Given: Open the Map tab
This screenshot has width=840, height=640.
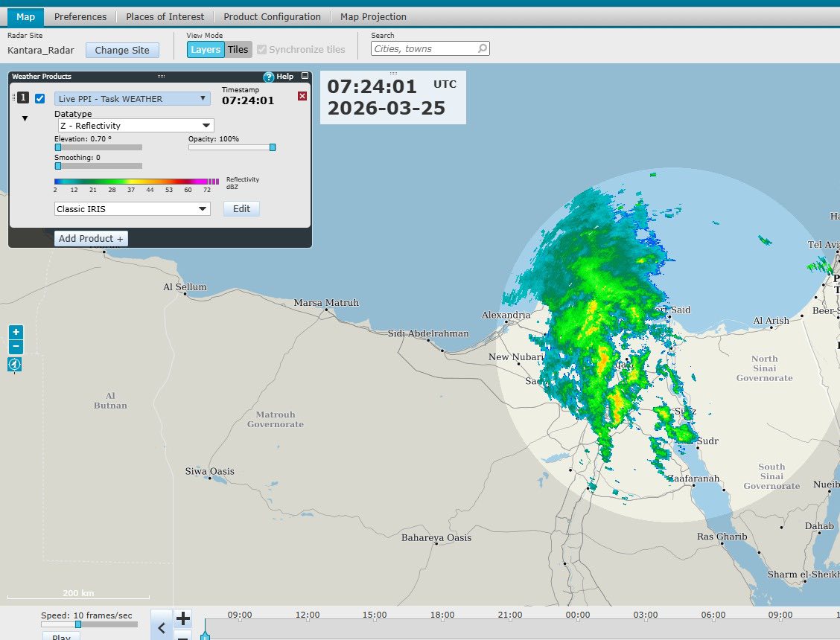Looking at the screenshot, I should pos(26,16).
